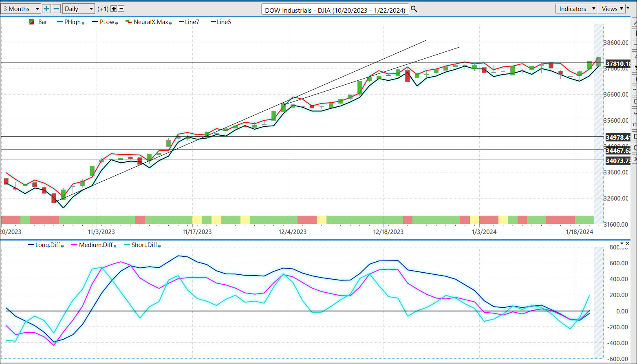
Task: Click the PLow black line swatch
Action: (x=95, y=22)
